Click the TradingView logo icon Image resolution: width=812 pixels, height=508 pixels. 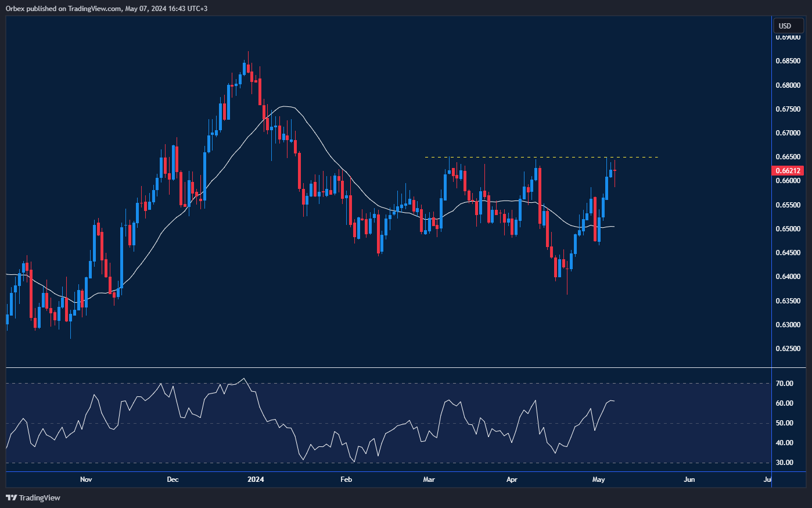pyautogui.click(x=11, y=498)
